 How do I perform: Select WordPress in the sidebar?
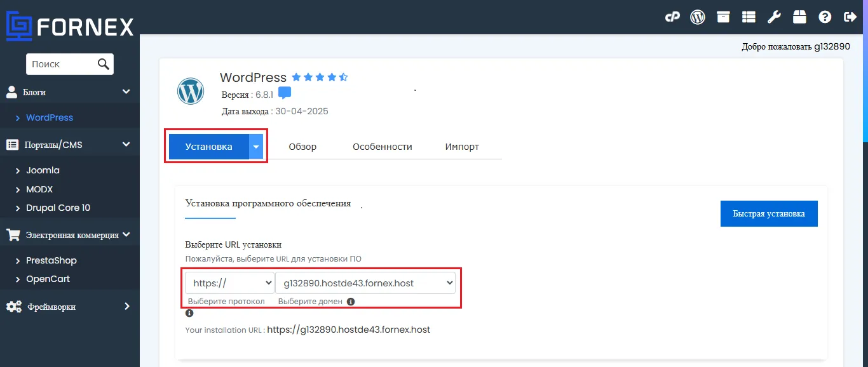[50, 117]
